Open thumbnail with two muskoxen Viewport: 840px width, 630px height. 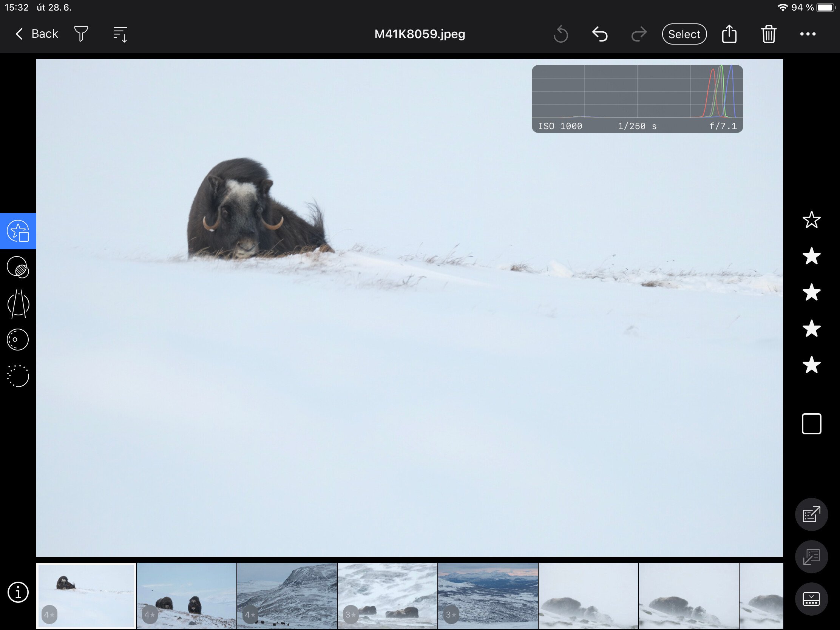(x=187, y=596)
